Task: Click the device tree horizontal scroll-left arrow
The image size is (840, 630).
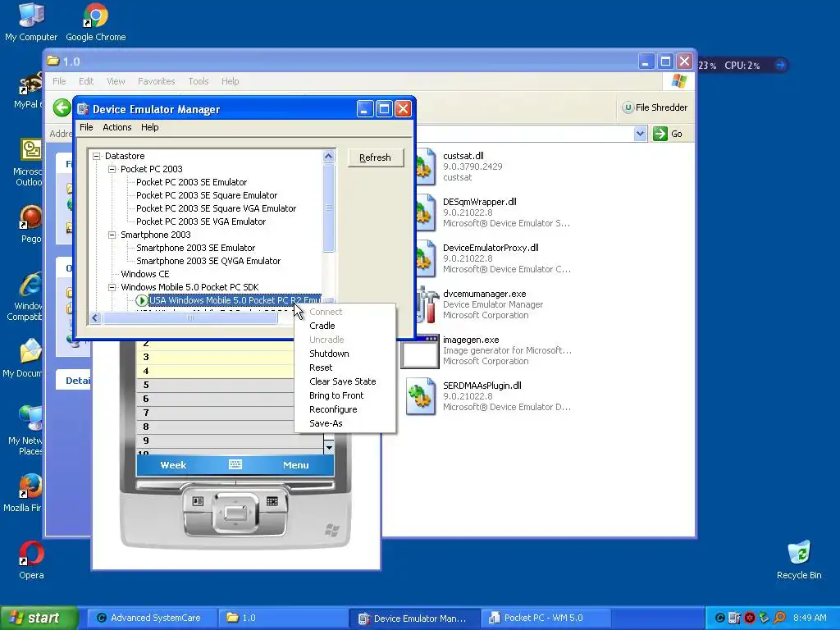Action: [x=95, y=317]
